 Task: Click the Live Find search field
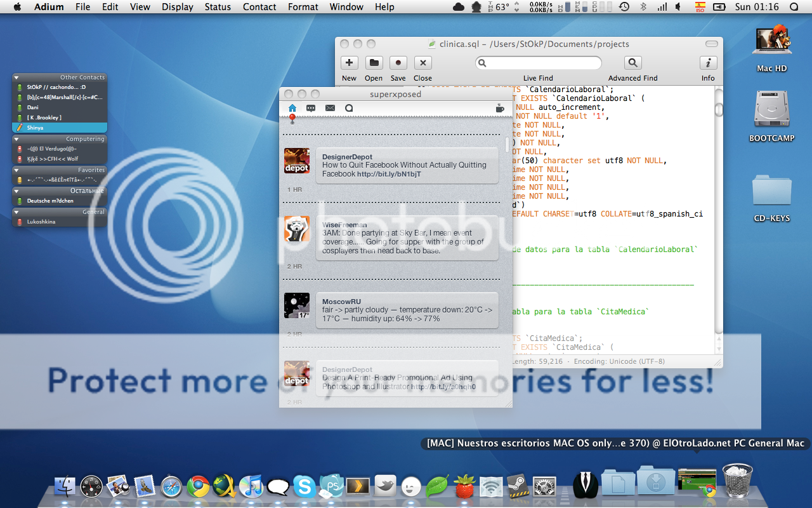[538, 63]
